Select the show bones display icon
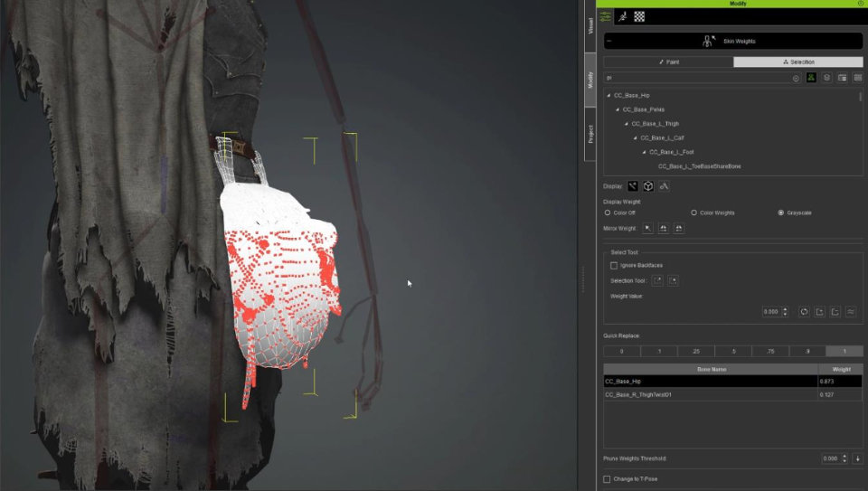 pos(633,186)
